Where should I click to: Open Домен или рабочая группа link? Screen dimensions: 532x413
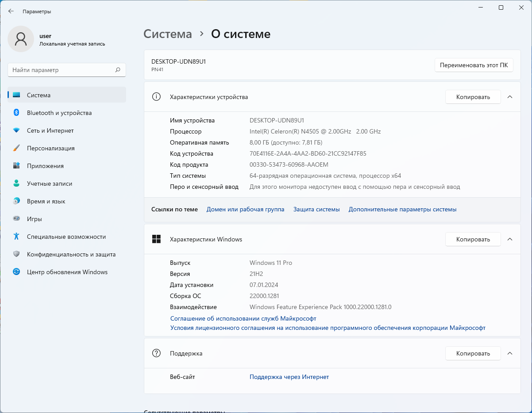[245, 209]
